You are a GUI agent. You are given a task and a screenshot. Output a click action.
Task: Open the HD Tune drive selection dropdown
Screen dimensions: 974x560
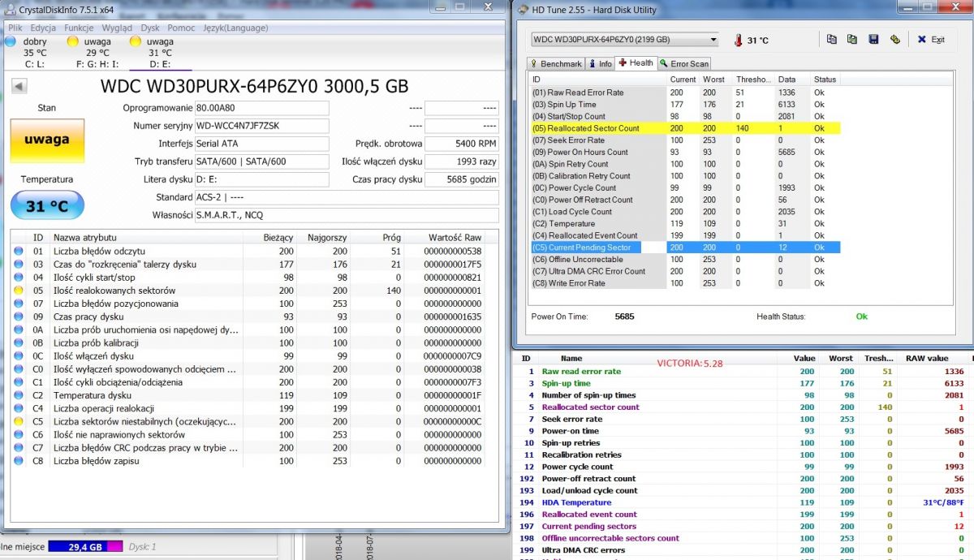point(625,39)
